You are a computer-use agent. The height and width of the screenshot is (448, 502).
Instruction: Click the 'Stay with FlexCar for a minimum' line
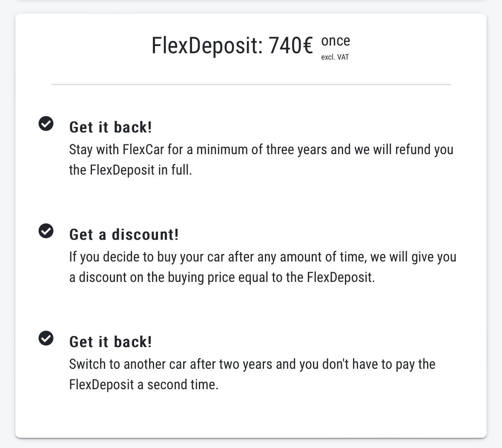[x=261, y=150]
